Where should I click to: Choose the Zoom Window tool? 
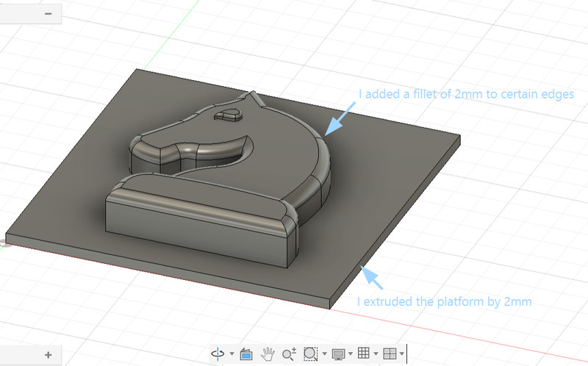coord(310,354)
